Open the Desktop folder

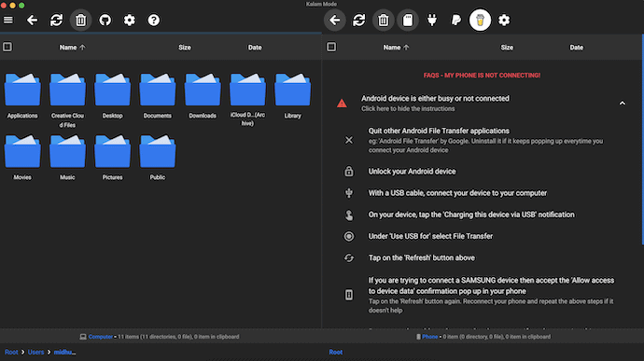113,96
